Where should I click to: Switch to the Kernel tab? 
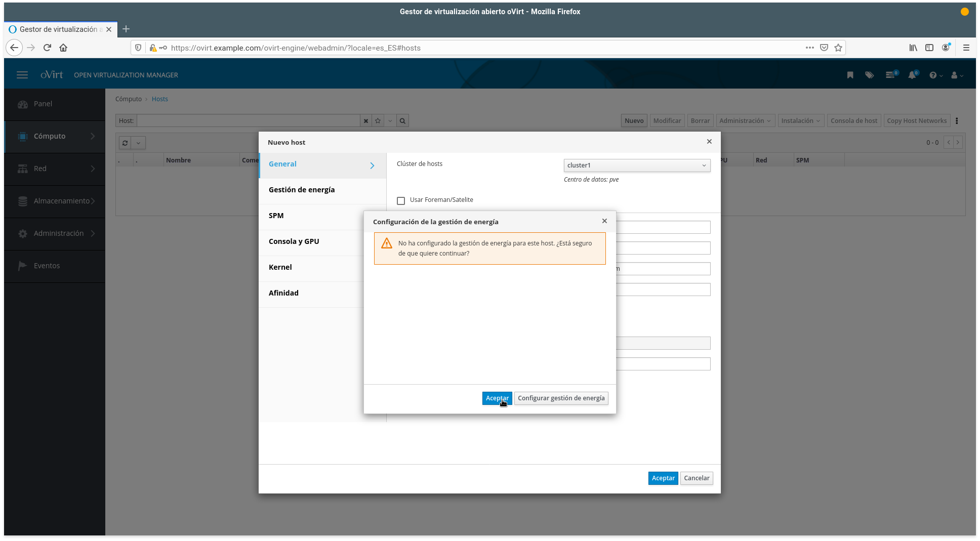tap(280, 267)
